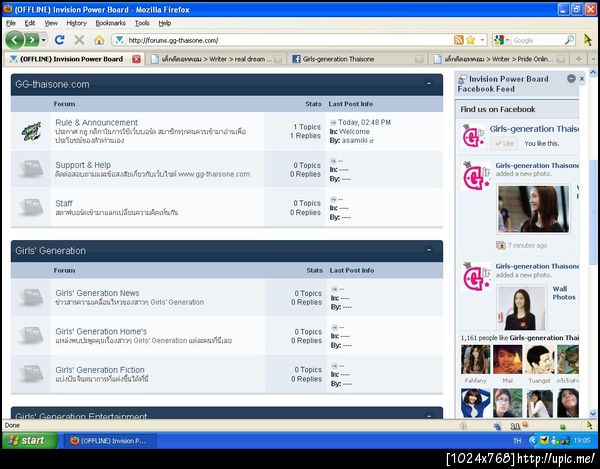
Task: Click the page scrollbar up arrow
Action: [593, 72]
